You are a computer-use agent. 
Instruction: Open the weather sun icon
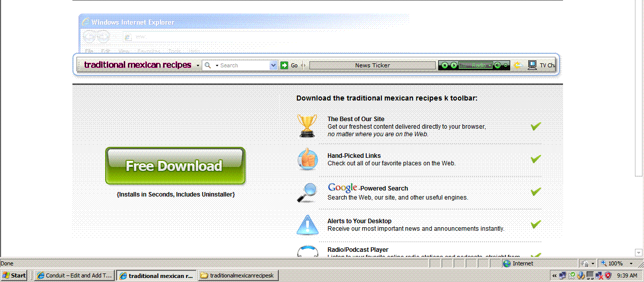[518, 65]
